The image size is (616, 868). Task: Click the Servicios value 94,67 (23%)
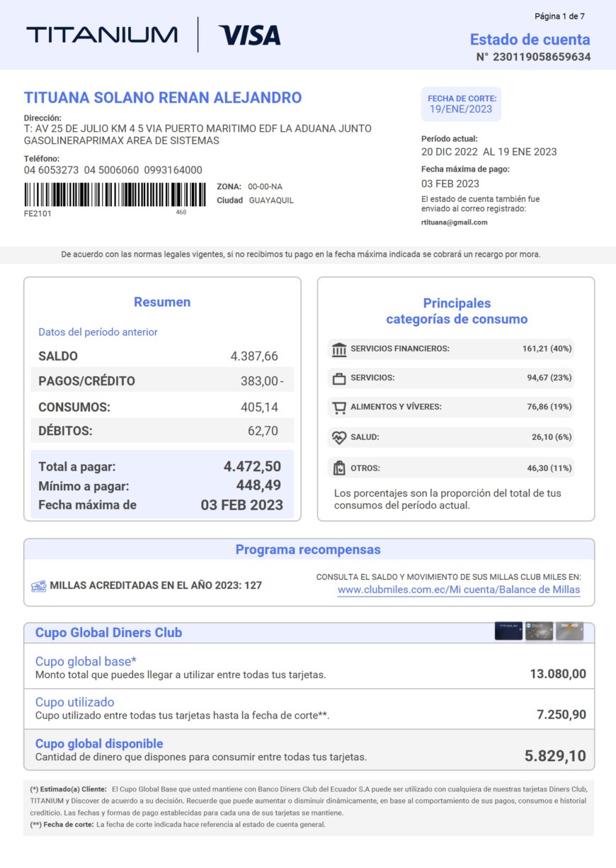(549, 378)
